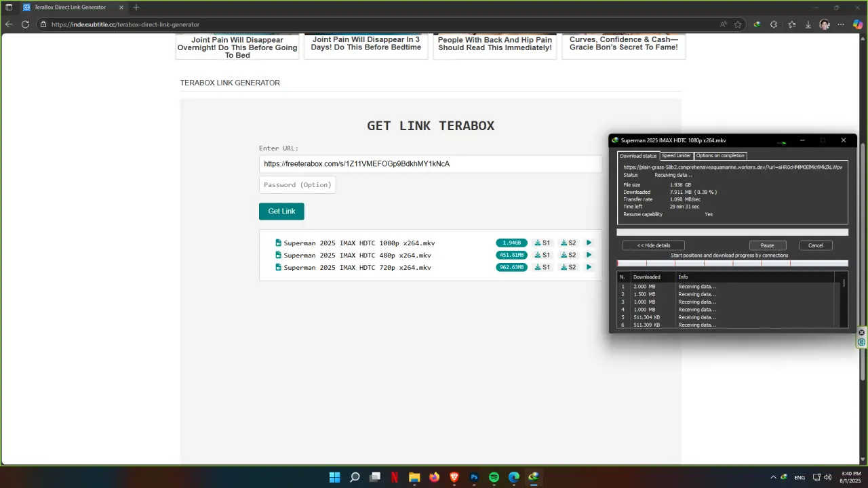Download the 1080p file via S1
The width and height of the screenshot is (868, 488).
click(x=542, y=243)
